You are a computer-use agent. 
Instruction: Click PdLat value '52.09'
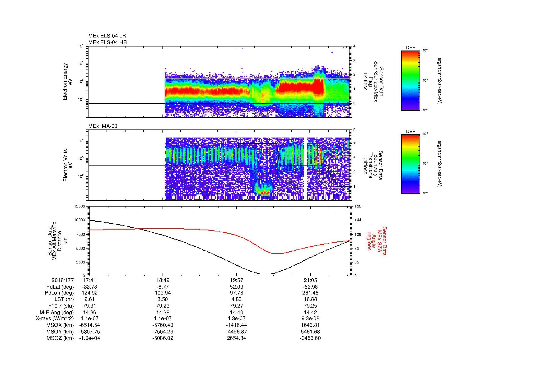pos(237,287)
